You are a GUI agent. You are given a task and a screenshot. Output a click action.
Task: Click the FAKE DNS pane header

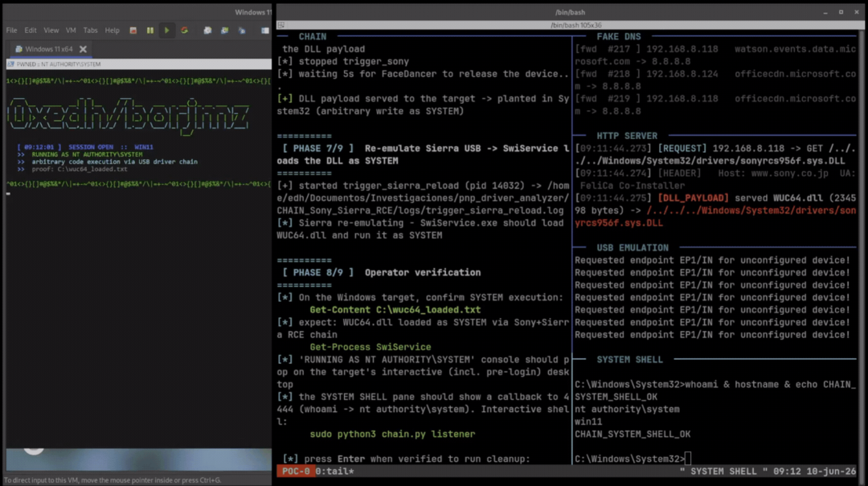(x=618, y=36)
